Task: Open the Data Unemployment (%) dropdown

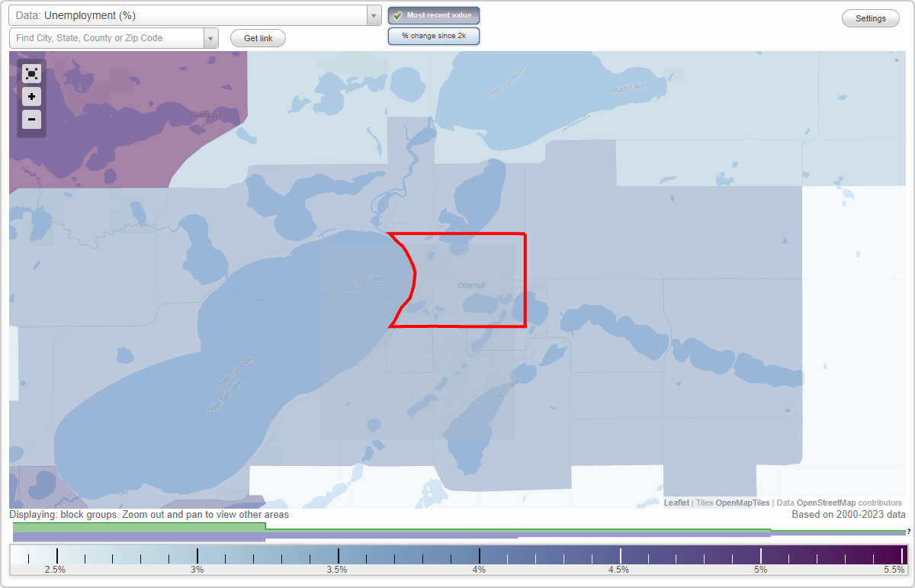Action: 194,15
